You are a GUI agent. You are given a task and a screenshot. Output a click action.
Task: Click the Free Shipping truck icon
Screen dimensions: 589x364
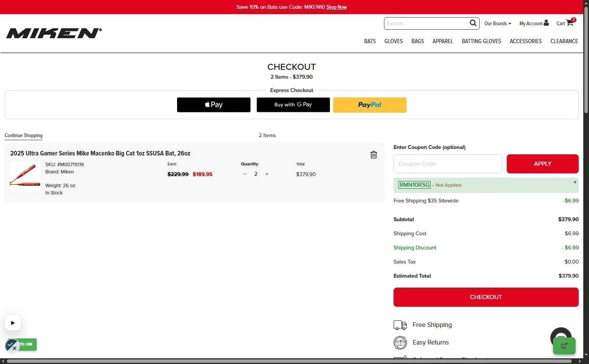[400, 325]
